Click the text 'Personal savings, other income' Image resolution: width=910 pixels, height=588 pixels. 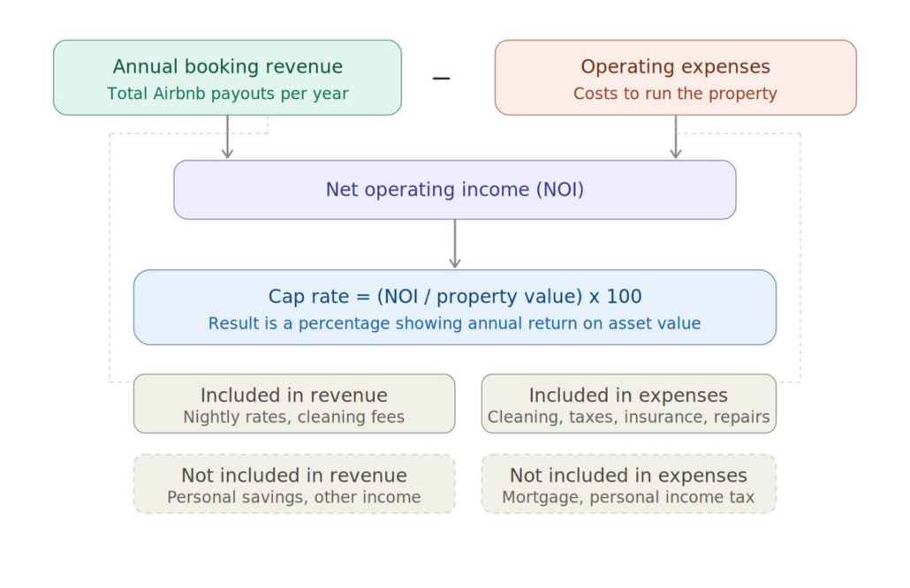(293, 497)
